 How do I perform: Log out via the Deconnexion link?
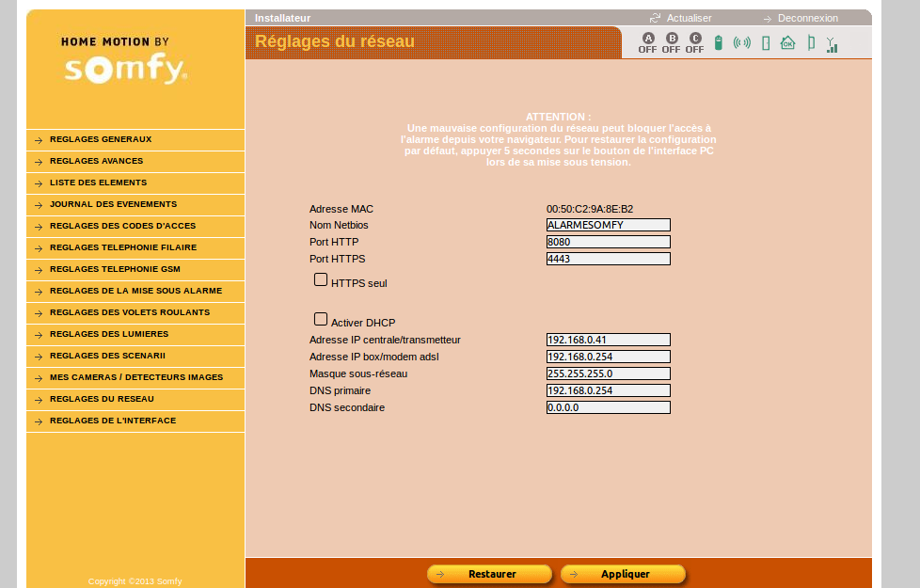coord(807,18)
